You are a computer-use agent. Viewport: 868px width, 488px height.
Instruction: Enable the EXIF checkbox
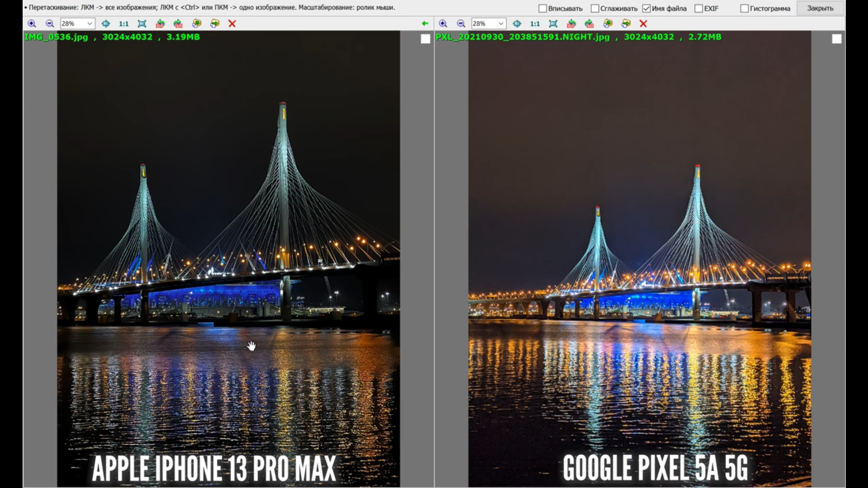click(699, 9)
